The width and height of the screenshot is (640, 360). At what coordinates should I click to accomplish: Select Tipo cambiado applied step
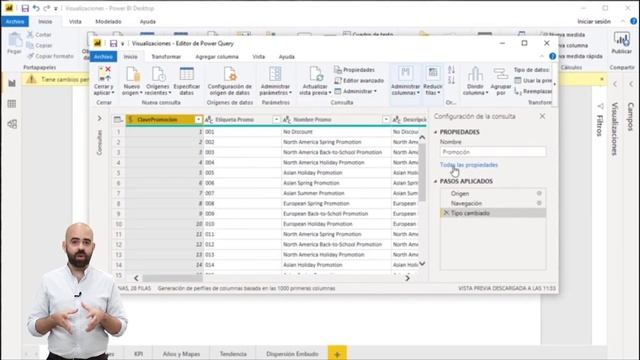pyautogui.click(x=493, y=213)
